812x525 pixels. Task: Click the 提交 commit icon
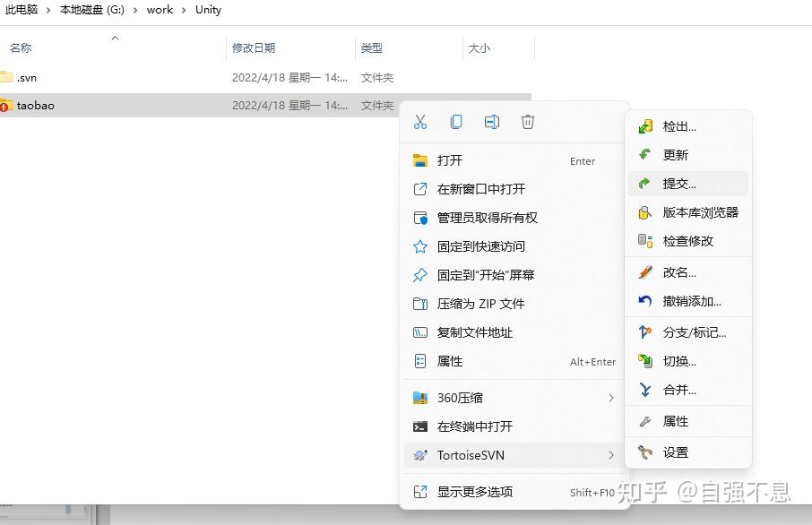(x=647, y=183)
